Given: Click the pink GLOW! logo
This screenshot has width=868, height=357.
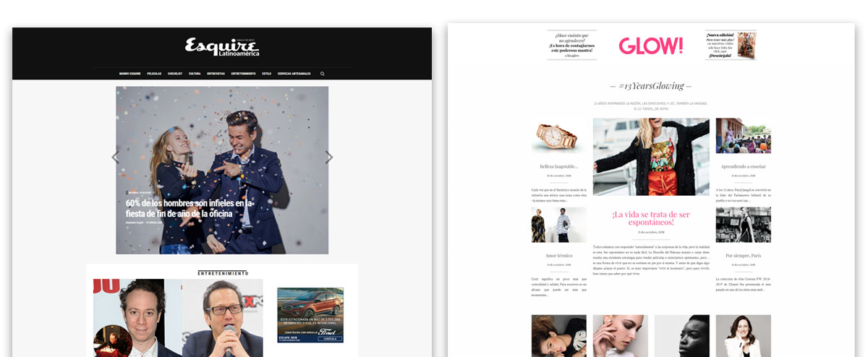Looking at the screenshot, I should [650, 46].
